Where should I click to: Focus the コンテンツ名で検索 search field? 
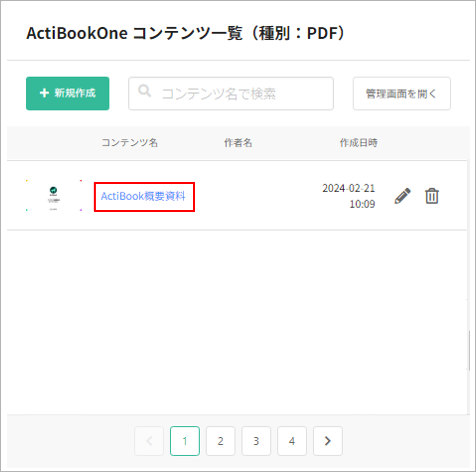point(231,93)
